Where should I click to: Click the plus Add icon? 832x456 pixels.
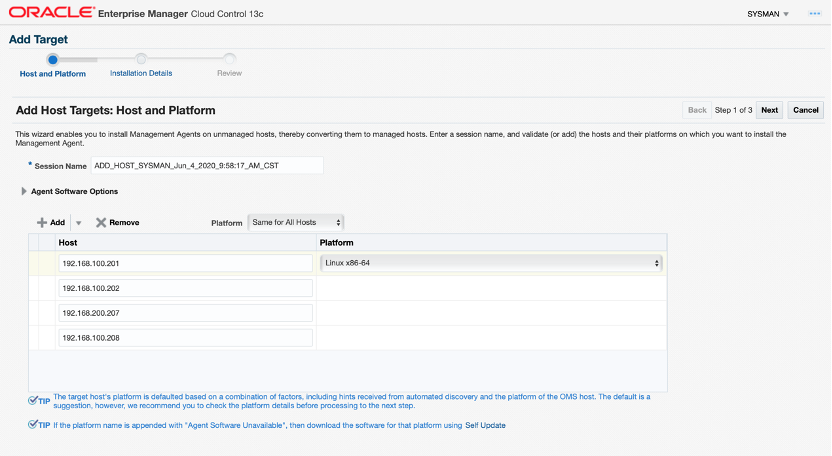point(42,222)
